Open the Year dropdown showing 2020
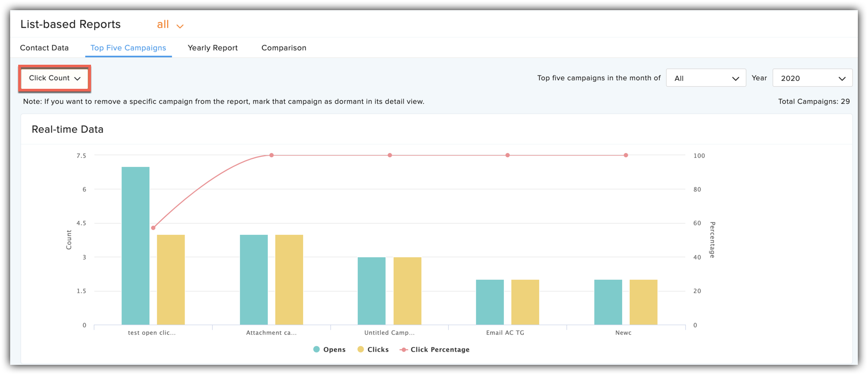The image size is (868, 375). [x=812, y=78]
